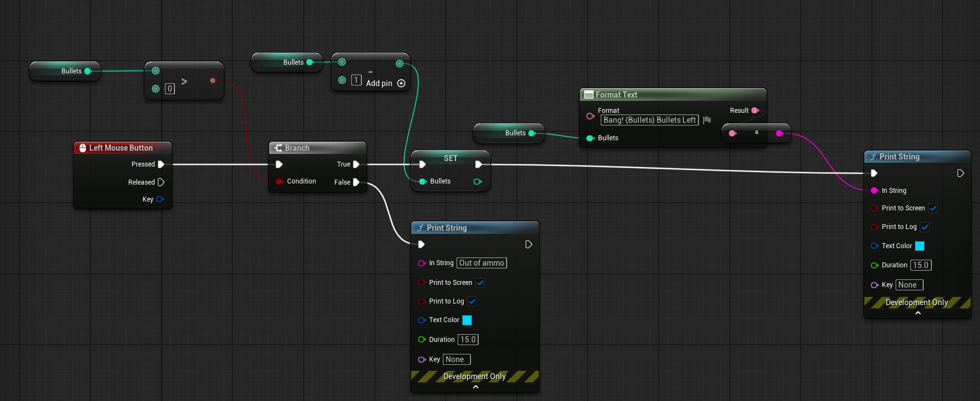Click the Add pin plus icon
The height and width of the screenshot is (401, 980).
pos(401,83)
